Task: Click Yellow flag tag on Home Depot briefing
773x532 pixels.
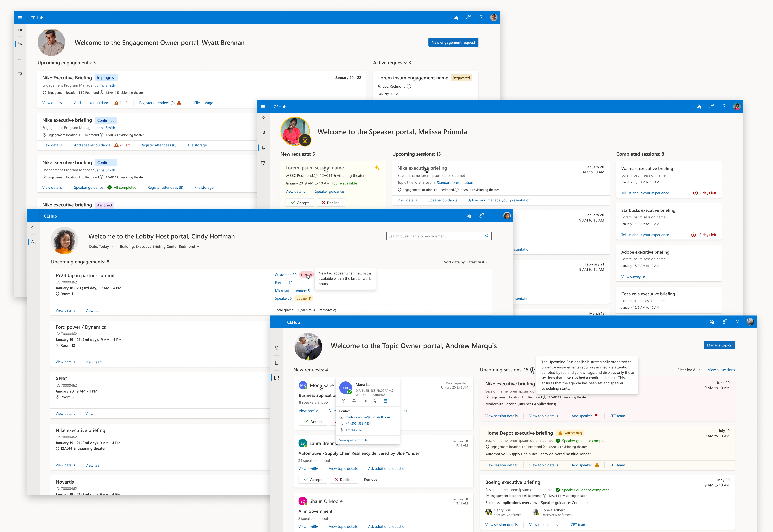Action: [570, 433]
